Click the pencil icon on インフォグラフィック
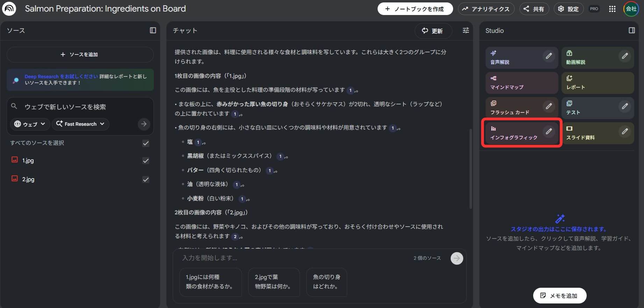 (x=549, y=131)
